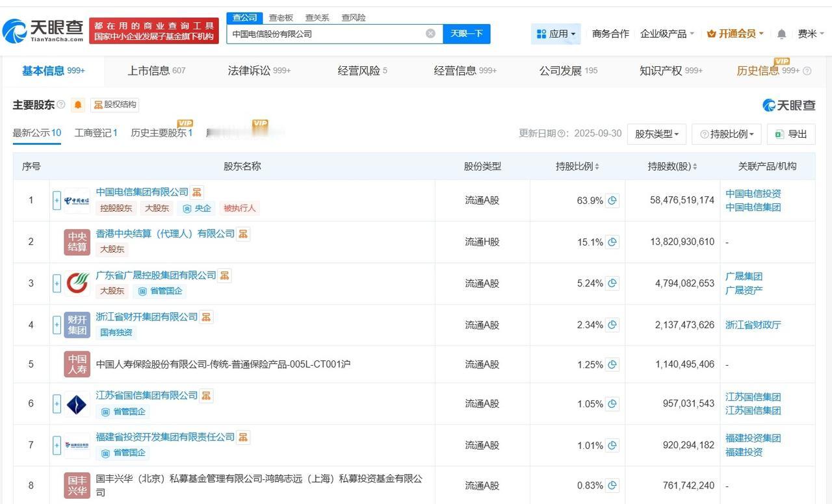
Task: Open the 浙江省财政厅 related link
Action: coord(753,325)
